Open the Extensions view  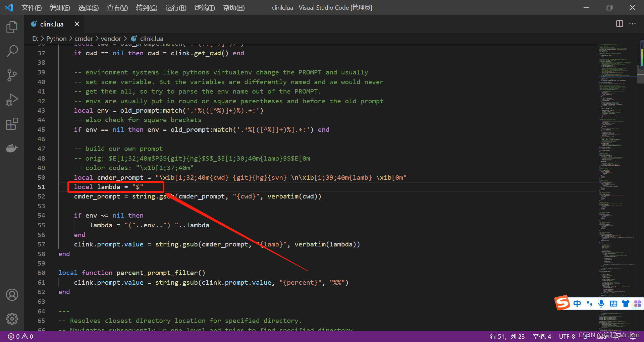tap(12, 124)
